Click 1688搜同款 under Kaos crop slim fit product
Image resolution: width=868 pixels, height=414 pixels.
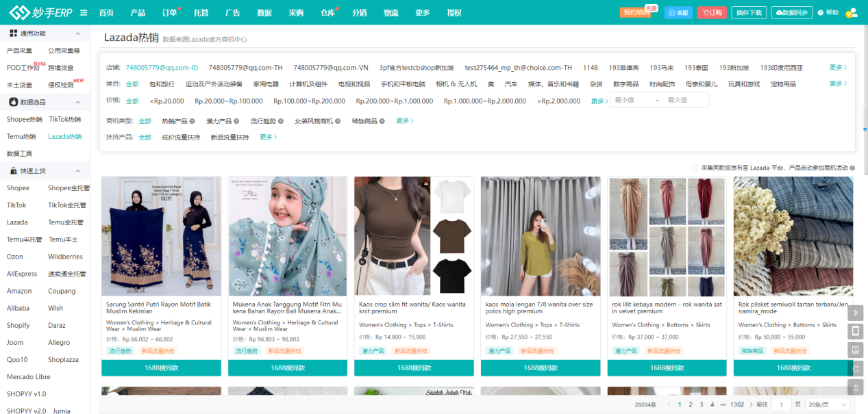pos(414,367)
